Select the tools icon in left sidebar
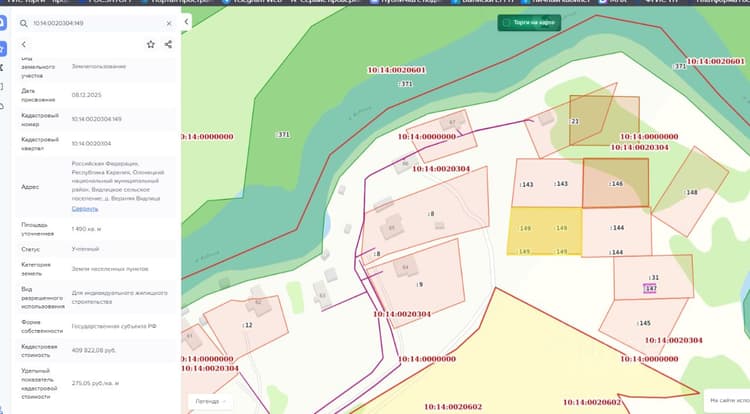The height and width of the screenshot is (414, 750). tap(2, 67)
